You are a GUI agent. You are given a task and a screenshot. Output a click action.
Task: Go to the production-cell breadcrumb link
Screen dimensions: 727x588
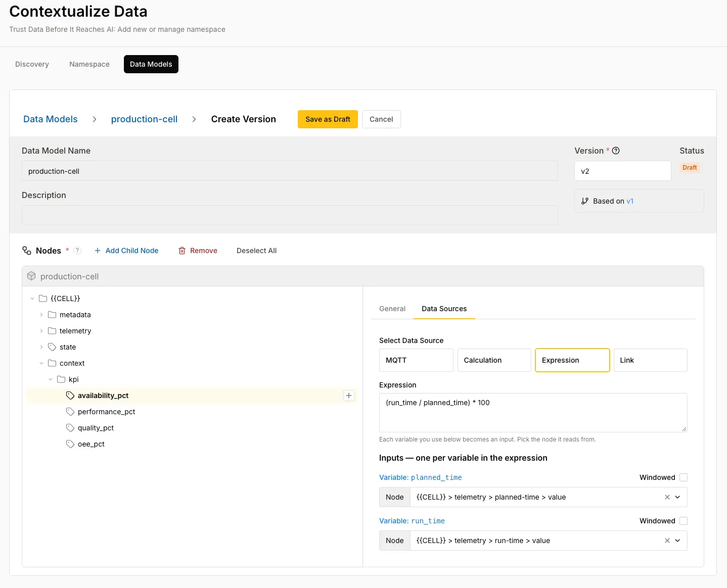pyautogui.click(x=144, y=119)
